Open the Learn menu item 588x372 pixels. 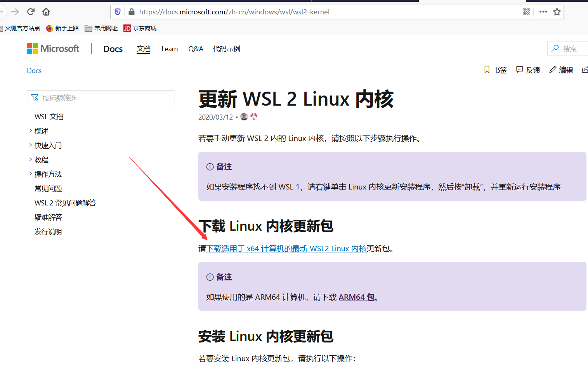tap(170, 49)
